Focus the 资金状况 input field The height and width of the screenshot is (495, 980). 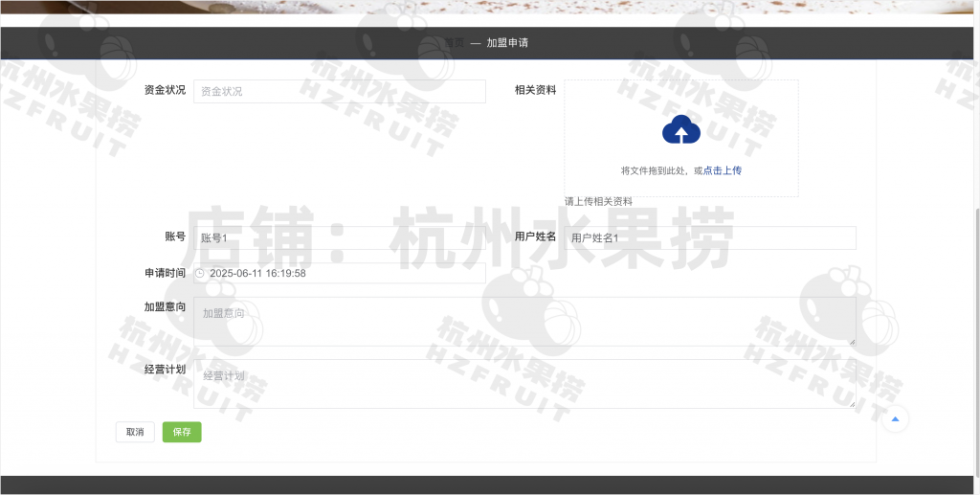click(x=340, y=91)
